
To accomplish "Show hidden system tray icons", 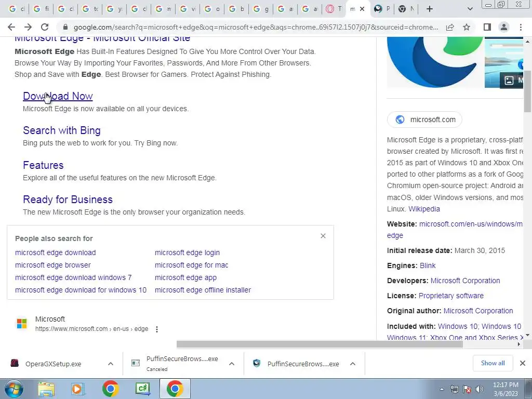I will (x=442, y=390).
